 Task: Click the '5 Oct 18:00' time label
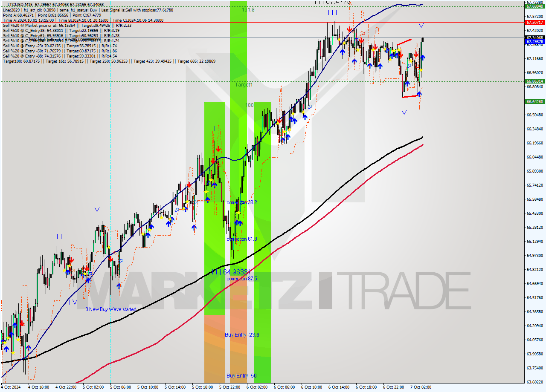202,387
